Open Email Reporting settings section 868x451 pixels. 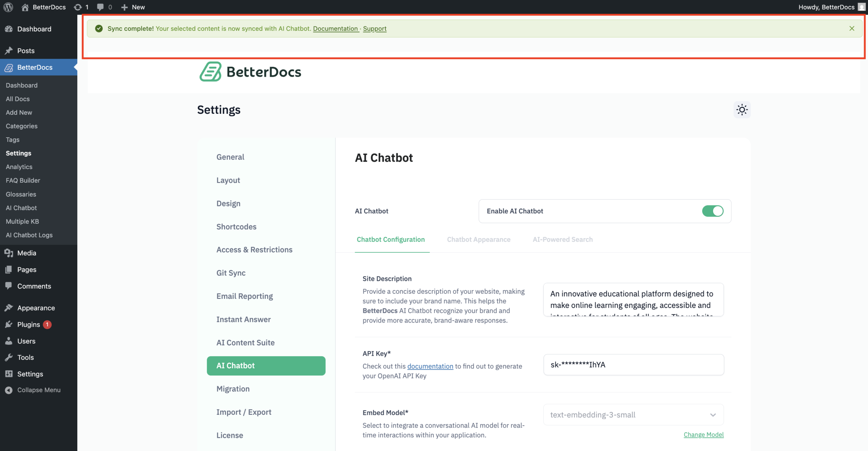(x=244, y=296)
